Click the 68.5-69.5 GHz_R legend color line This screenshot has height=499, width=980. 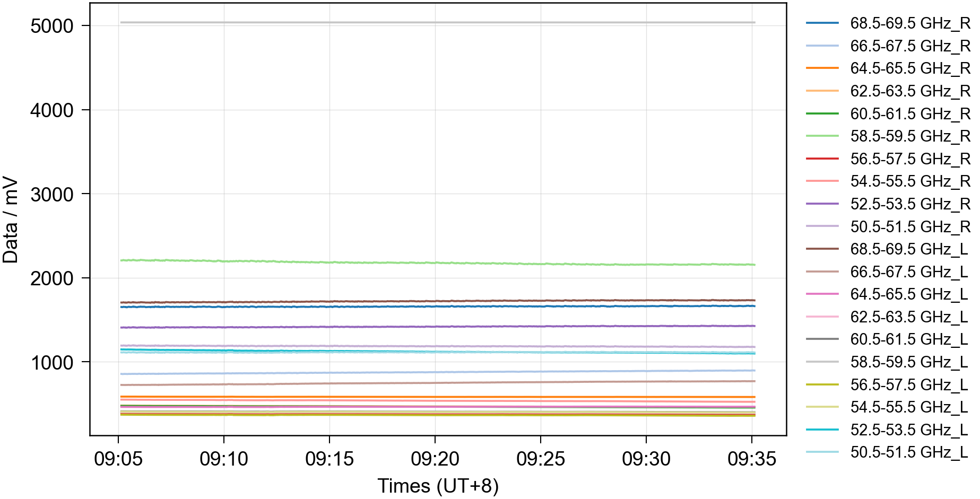(x=822, y=23)
